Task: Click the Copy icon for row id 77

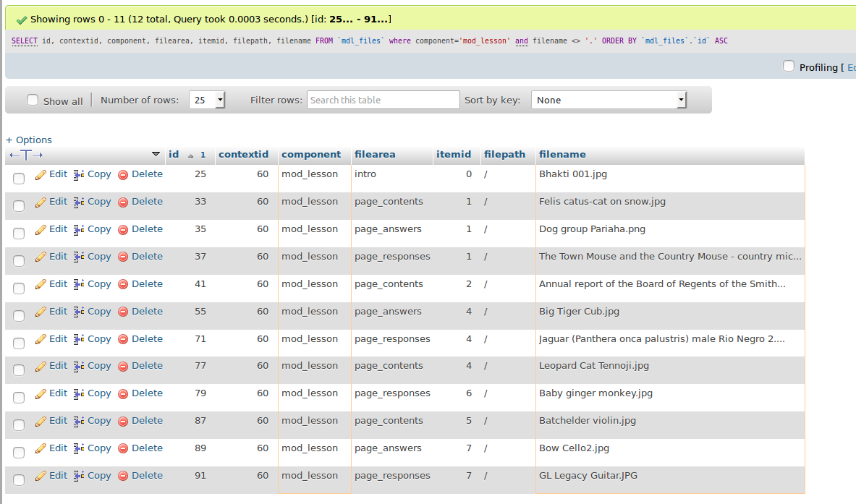Action: pos(79,367)
